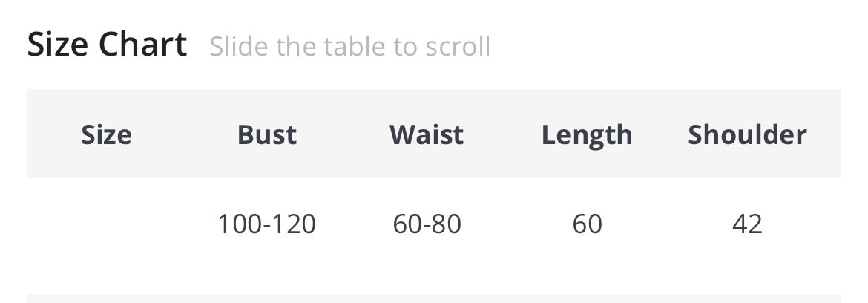This screenshot has width=868, height=303.
Task: Click the "Slide the table to scroll" hint
Action: click(349, 47)
